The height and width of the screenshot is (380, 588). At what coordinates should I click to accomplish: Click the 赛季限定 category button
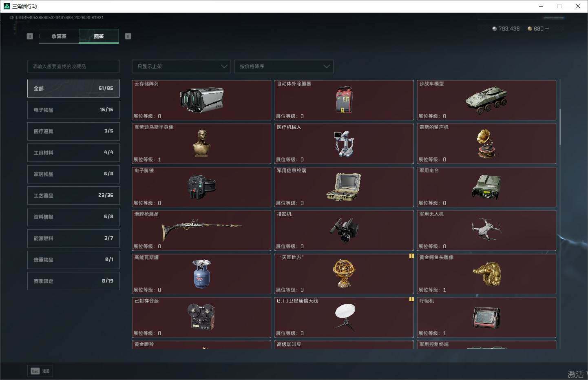[x=73, y=281]
